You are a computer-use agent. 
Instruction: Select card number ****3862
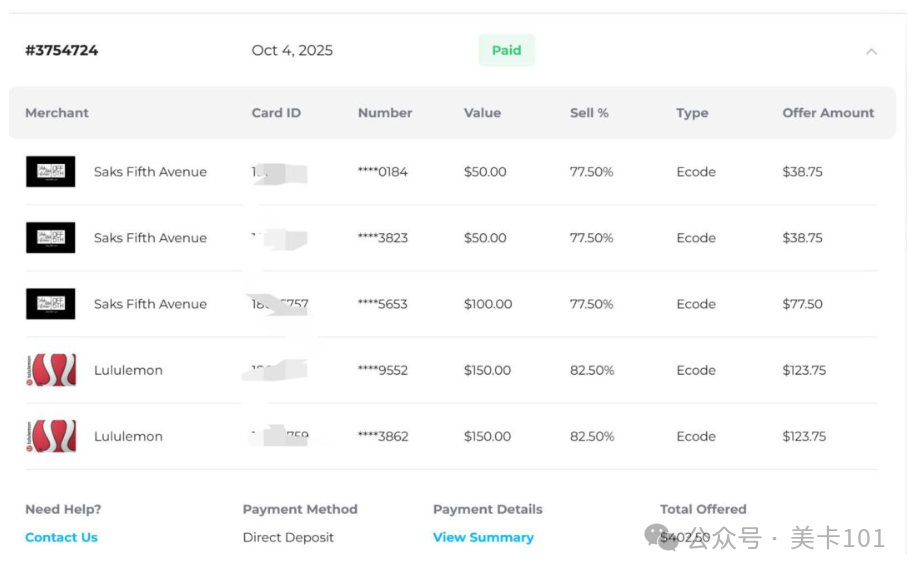tap(383, 436)
